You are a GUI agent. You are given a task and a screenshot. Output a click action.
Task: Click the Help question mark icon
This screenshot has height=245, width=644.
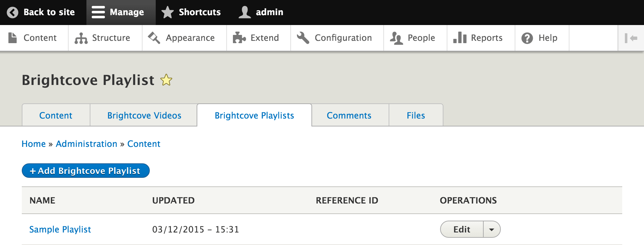tap(527, 38)
